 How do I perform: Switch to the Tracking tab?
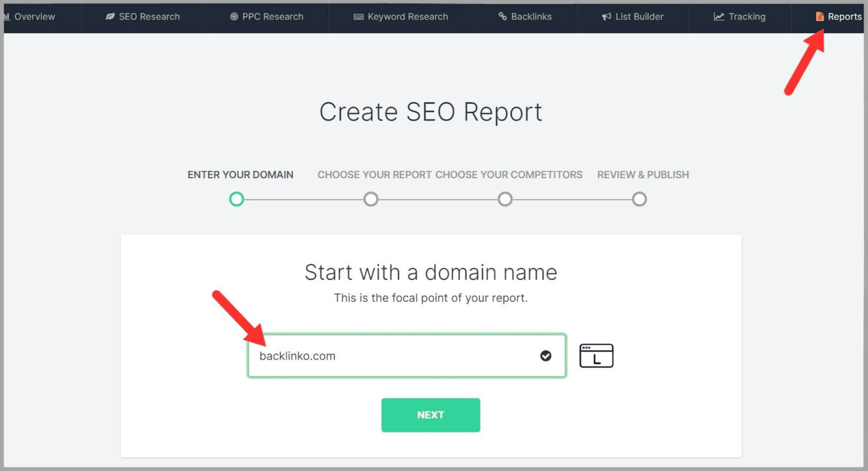click(x=739, y=17)
